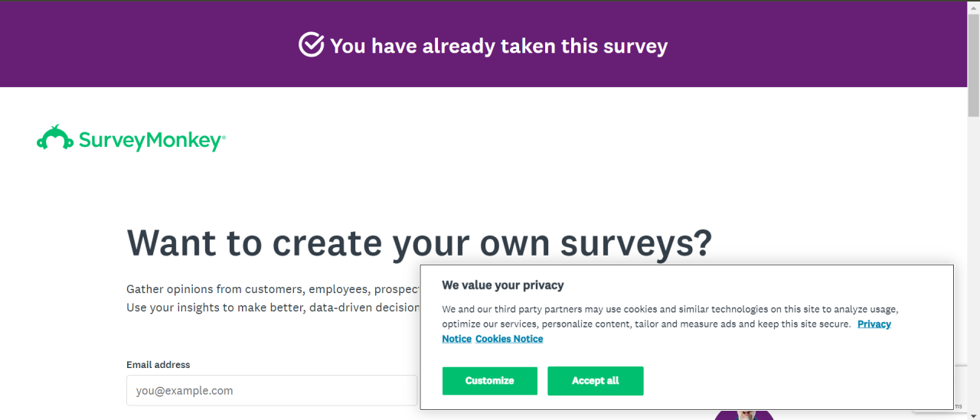Open the SurveyMonkey wordmark homepage link

(x=152, y=140)
